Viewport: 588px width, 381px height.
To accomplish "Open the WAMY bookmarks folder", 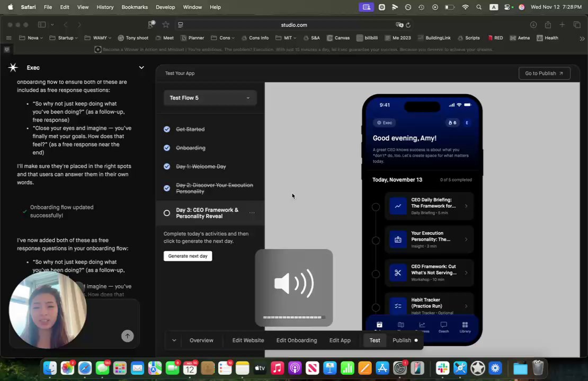I will (98, 38).
